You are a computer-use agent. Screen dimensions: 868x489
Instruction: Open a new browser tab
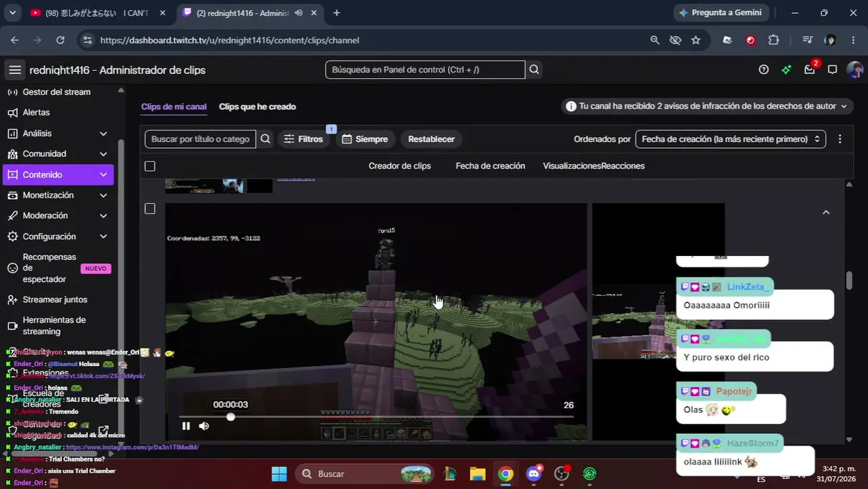336,13
